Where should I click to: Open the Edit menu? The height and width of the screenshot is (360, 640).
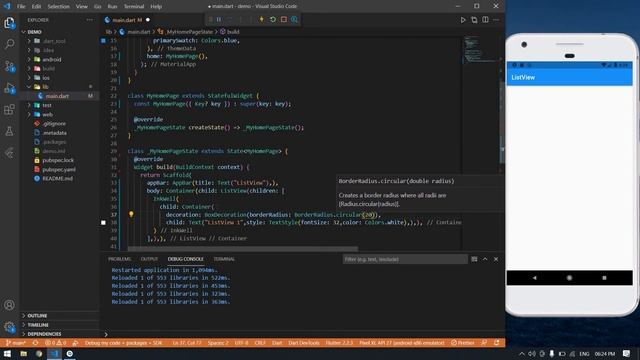click(x=36, y=6)
